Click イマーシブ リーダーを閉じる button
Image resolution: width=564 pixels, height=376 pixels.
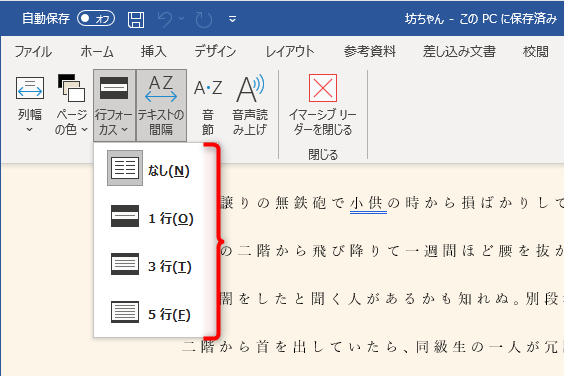323,104
